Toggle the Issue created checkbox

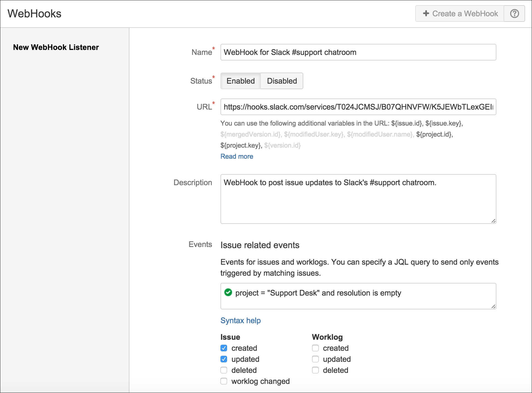224,348
